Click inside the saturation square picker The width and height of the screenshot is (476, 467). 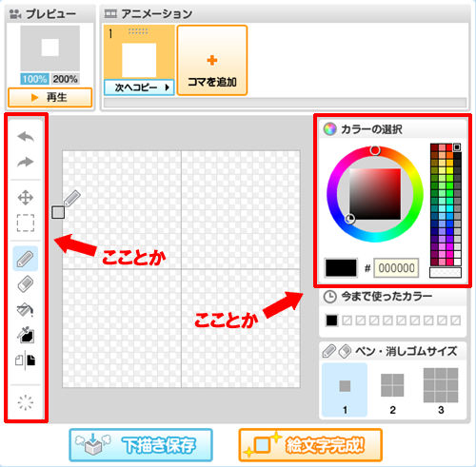click(x=375, y=194)
